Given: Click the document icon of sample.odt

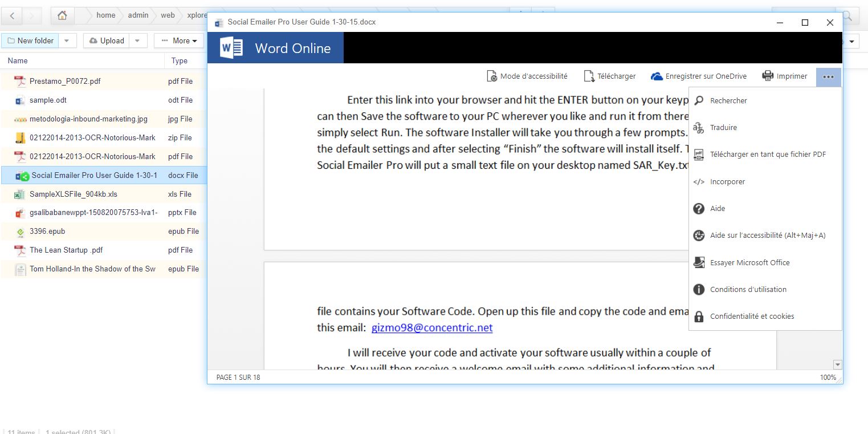Looking at the screenshot, I should (20, 100).
